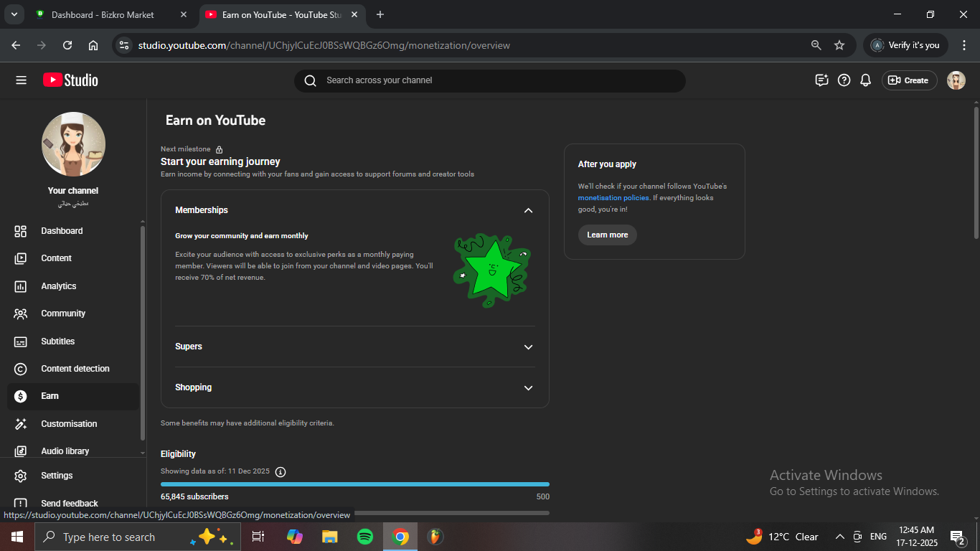Go to Content detection in sidebar
Screen dimensions: 980x551
75,369
